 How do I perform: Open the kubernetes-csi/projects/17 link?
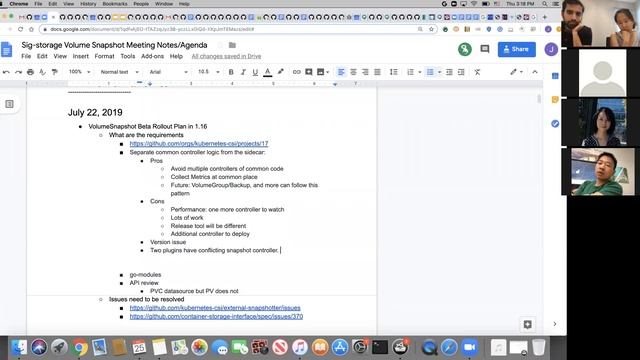pos(199,144)
